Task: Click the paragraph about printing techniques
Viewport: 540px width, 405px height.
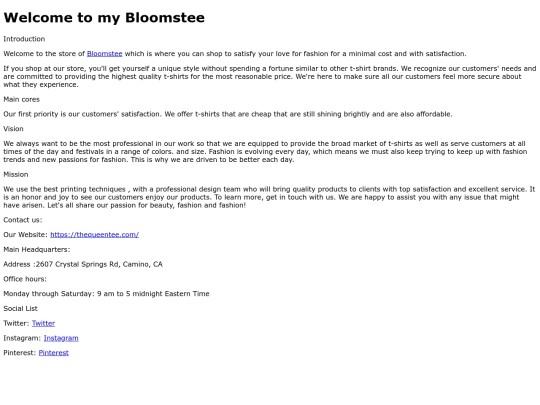Action: click(269, 197)
